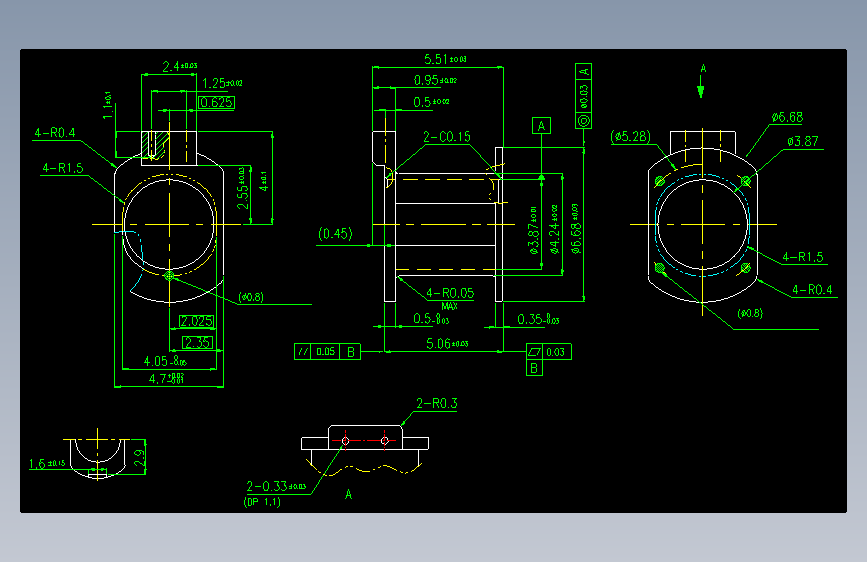Image resolution: width=867 pixels, height=562 pixels.
Task: Click the (ø0.8) note in right view
Action: pos(750,313)
